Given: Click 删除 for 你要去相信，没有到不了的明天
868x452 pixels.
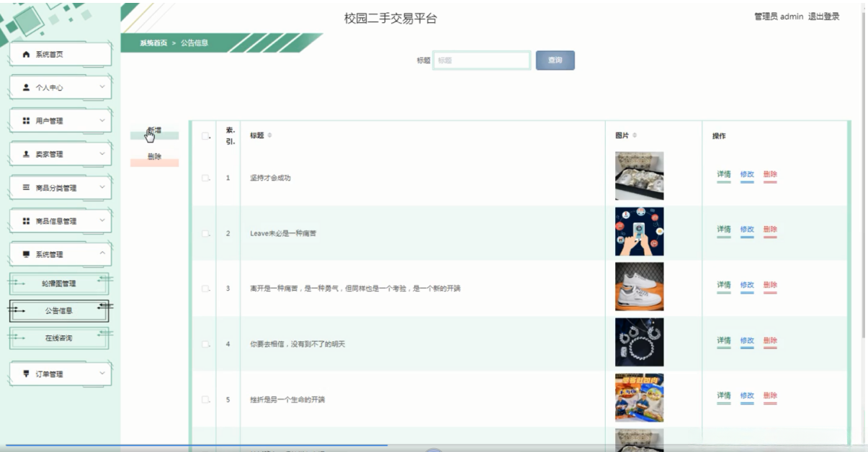Looking at the screenshot, I should (x=770, y=340).
